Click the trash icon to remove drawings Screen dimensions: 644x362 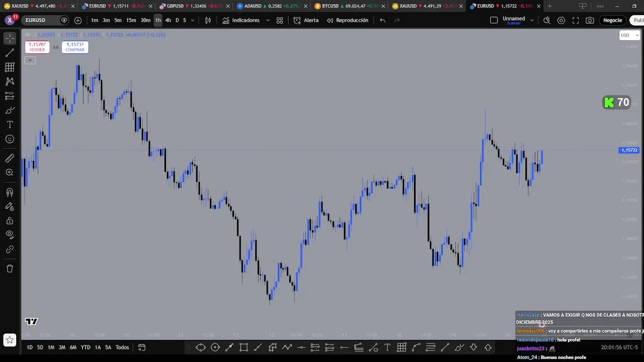click(10, 268)
